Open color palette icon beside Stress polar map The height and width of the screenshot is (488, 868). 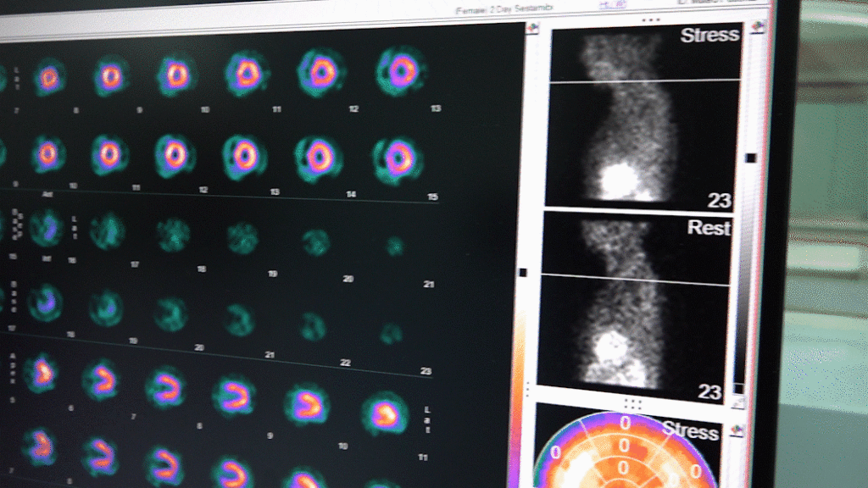pos(737,430)
